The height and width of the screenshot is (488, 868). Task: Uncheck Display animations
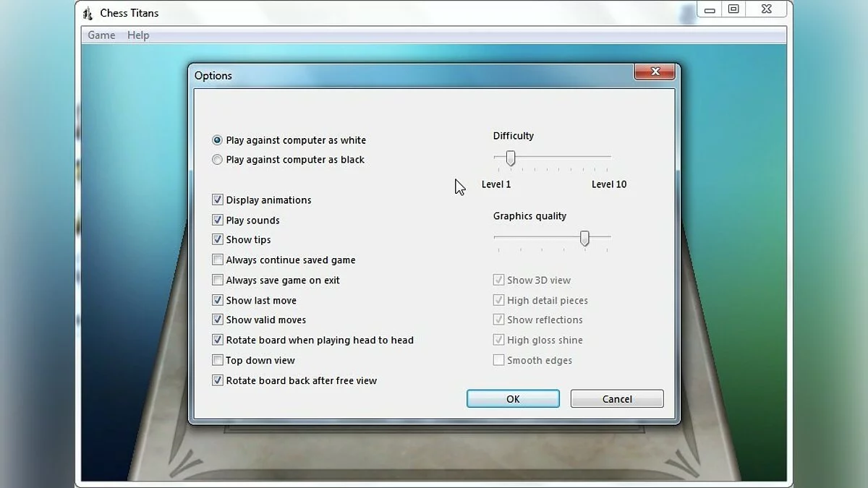click(x=217, y=200)
